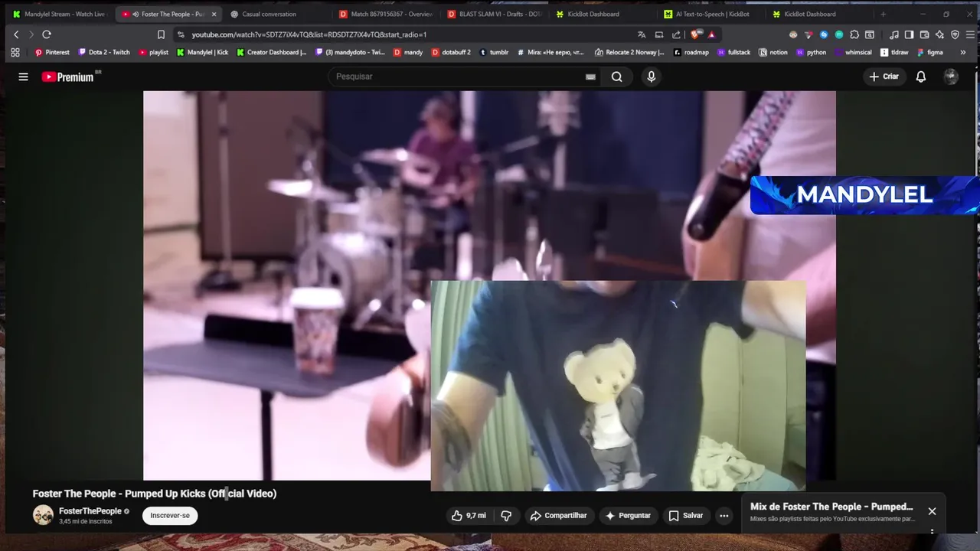Click the share page icon in address bar

point(676,34)
